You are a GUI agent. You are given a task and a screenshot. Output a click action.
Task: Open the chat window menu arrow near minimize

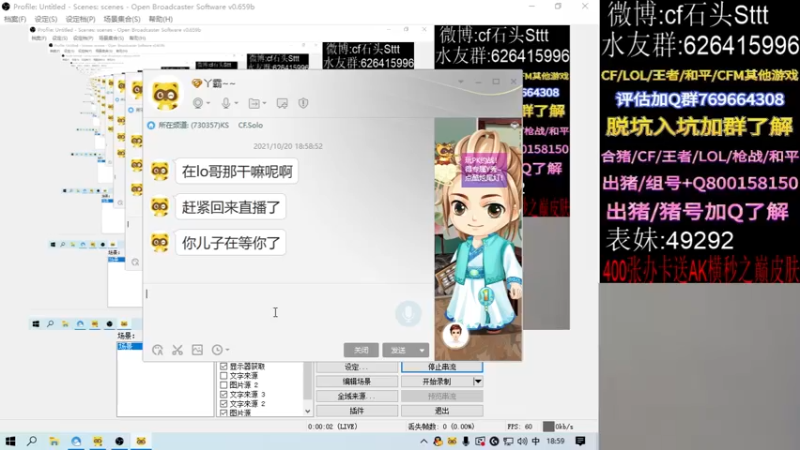[461, 82]
